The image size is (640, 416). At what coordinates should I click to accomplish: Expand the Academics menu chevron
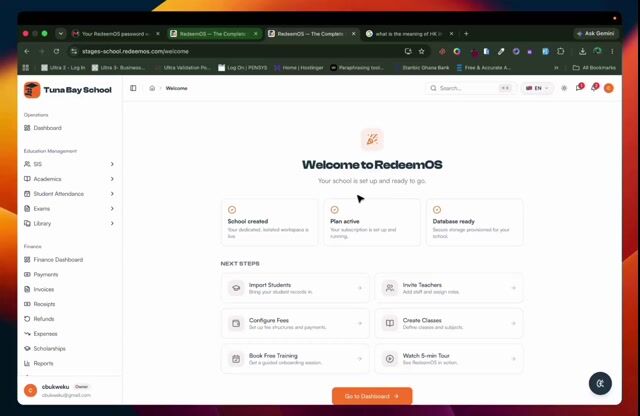112,179
